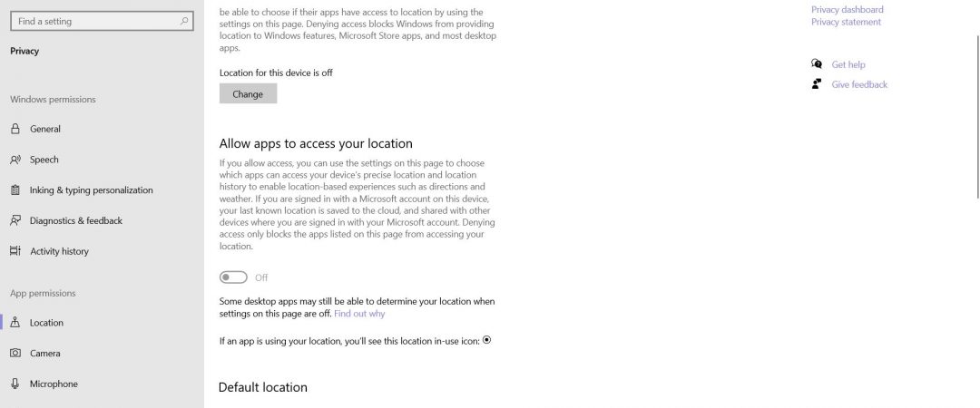Toggle Allow apps to access location switch

[233, 277]
